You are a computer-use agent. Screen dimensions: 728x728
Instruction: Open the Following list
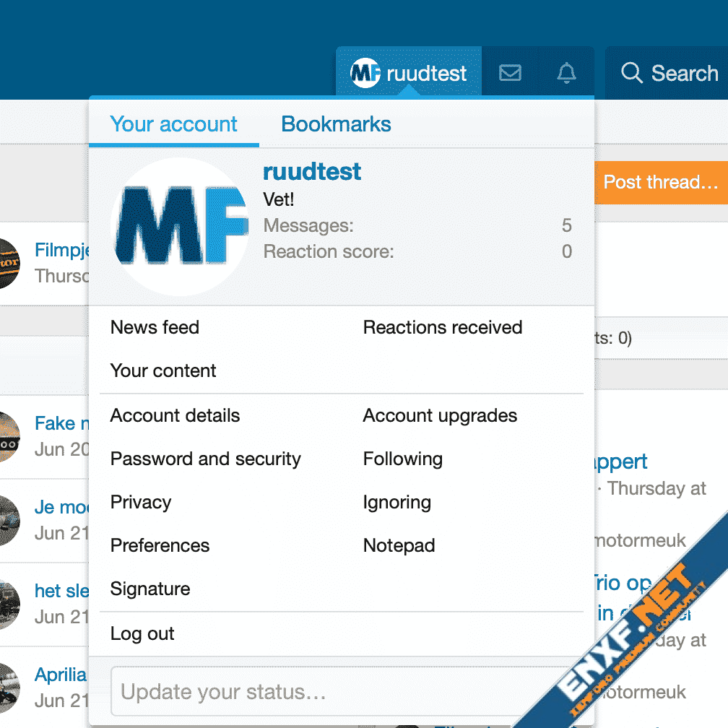pos(402,459)
